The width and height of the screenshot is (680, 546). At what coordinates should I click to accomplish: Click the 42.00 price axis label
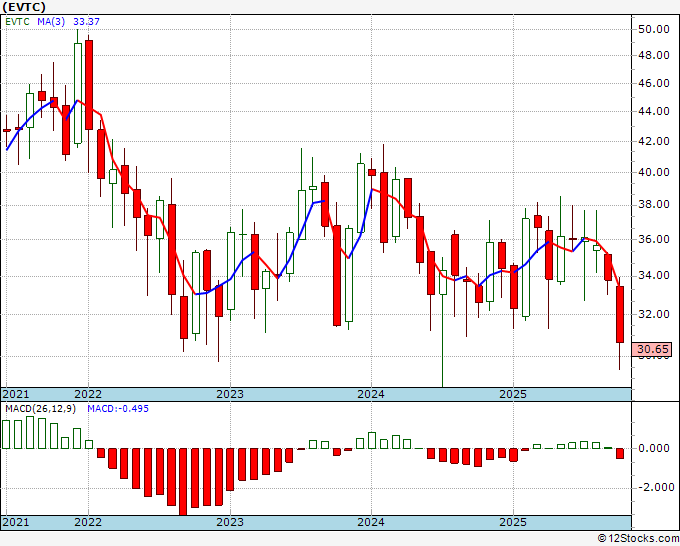pos(654,141)
